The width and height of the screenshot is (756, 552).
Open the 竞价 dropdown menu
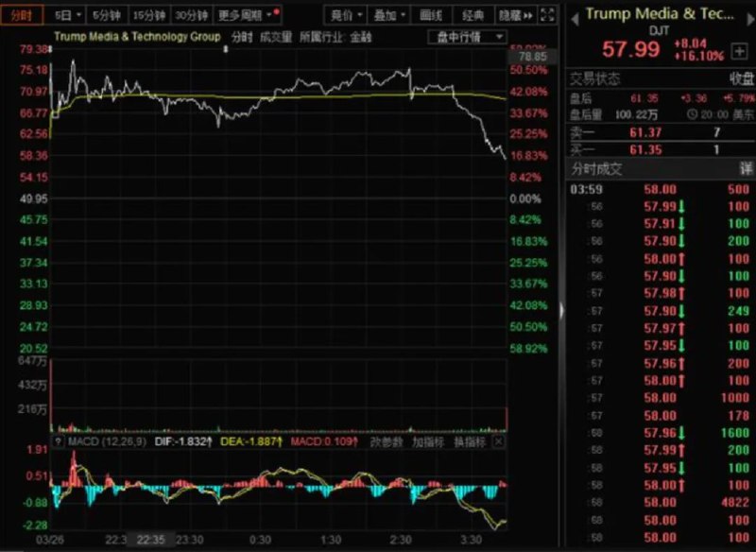coord(346,15)
